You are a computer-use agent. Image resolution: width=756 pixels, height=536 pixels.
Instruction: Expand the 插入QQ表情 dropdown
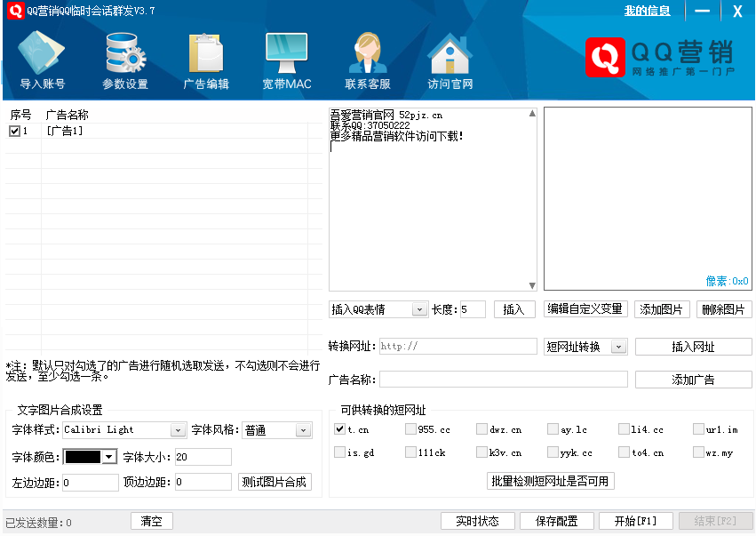419,309
